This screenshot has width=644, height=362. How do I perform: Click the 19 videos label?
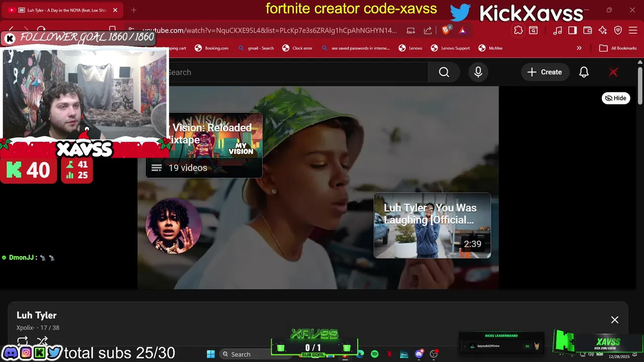point(188,168)
